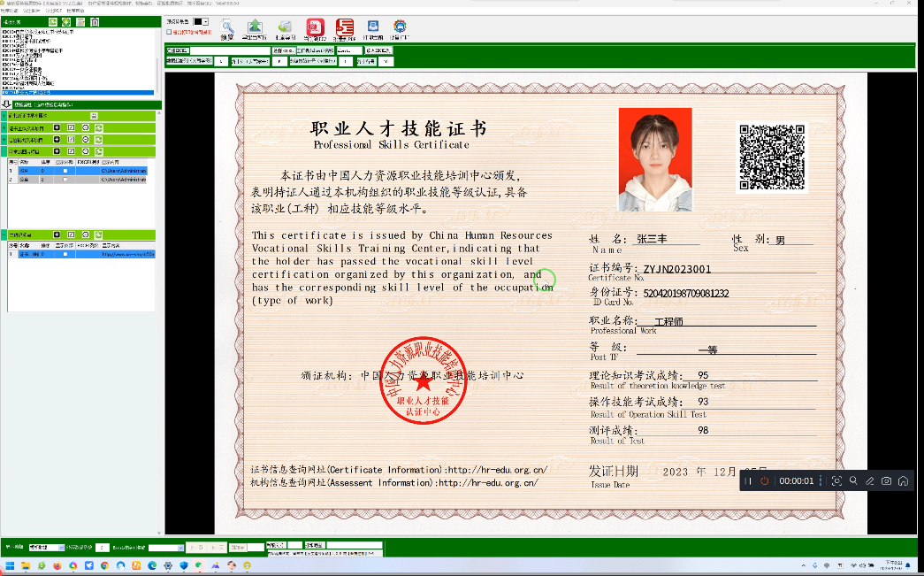The image size is (924, 576).
Task: Toggle the red-labeled checkbox below preview background color
Action: 169,32
